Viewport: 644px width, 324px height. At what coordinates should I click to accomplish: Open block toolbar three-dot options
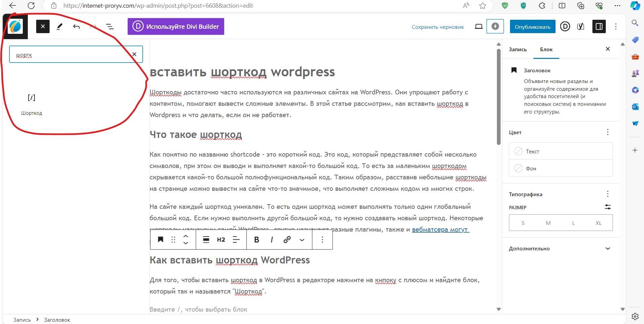(322, 240)
